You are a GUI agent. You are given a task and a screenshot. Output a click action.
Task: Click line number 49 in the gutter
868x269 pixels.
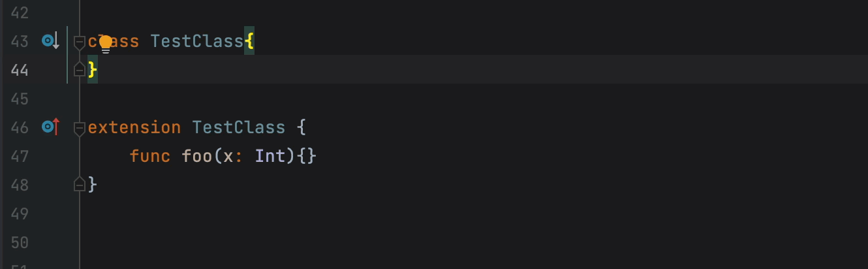[x=20, y=214]
